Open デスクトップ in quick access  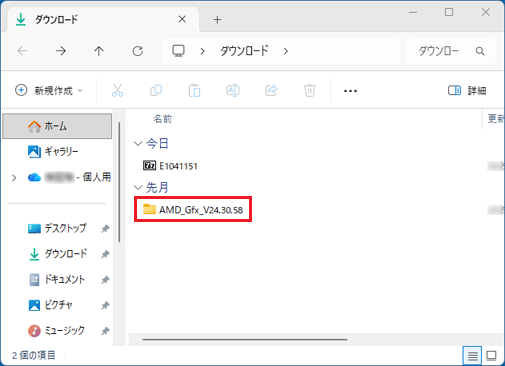(57, 228)
